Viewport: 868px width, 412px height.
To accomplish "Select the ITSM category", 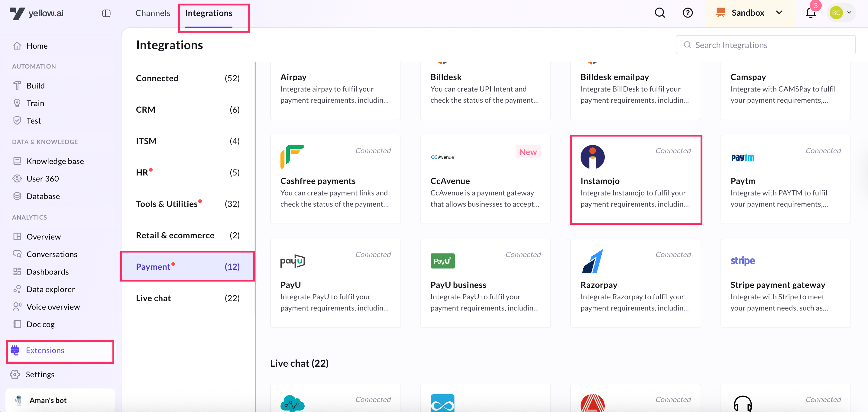I will 188,141.
